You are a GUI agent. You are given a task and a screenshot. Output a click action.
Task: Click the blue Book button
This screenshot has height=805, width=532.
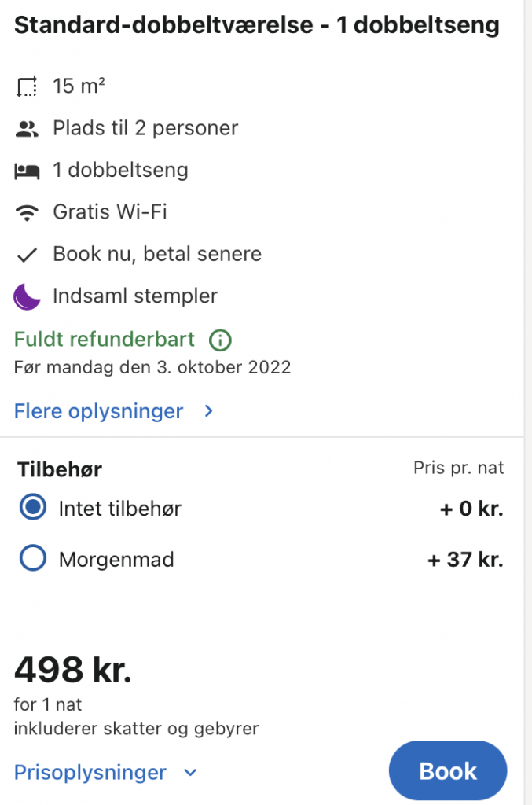pyautogui.click(x=448, y=770)
